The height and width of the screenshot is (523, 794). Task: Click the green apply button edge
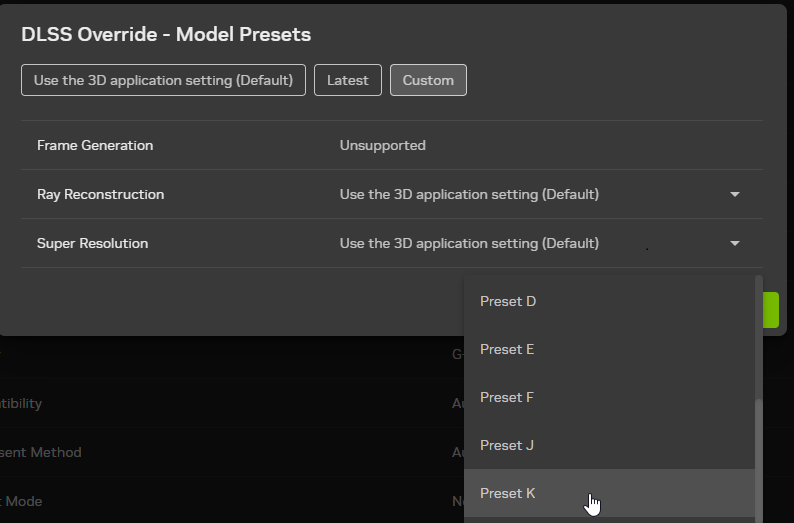[771, 310]
